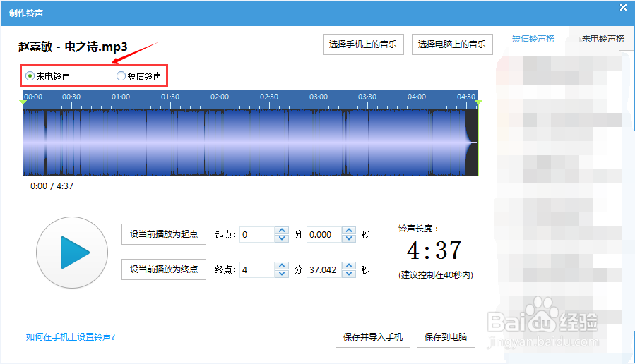The image size is (635, 364).
Task: Select the 短信铃声 radio button
Action: tap(121, 76)
